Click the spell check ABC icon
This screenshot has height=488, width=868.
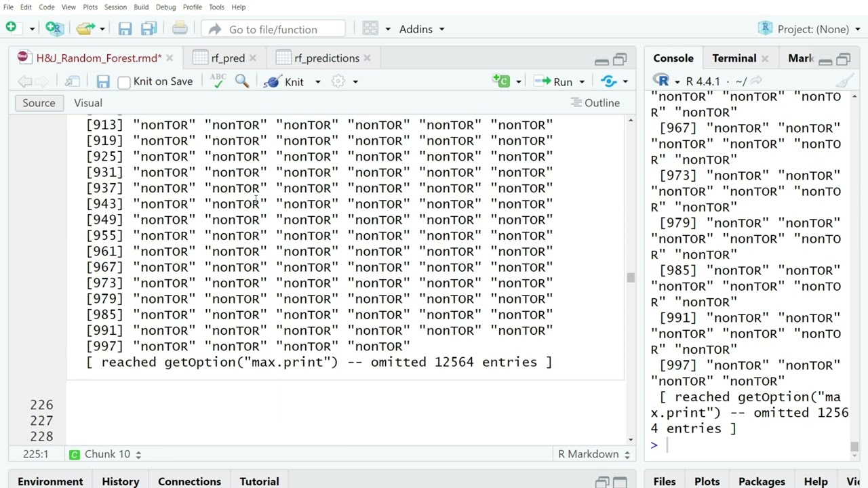pos(218,81)
